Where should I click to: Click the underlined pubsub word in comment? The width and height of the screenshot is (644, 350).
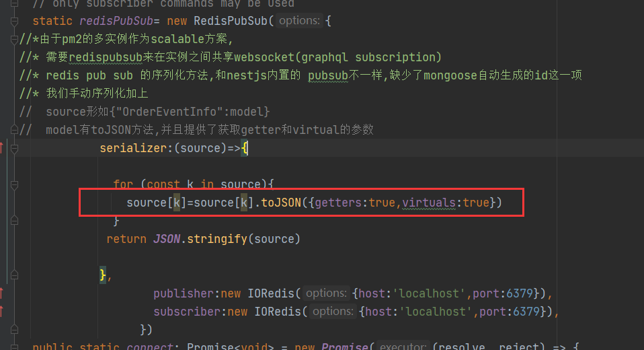pyautogui.click(x=328, y=75)
